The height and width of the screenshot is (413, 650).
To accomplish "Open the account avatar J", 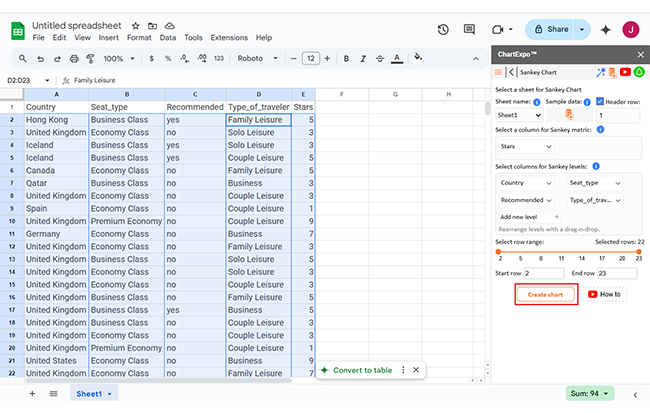I will click(631, 29).
